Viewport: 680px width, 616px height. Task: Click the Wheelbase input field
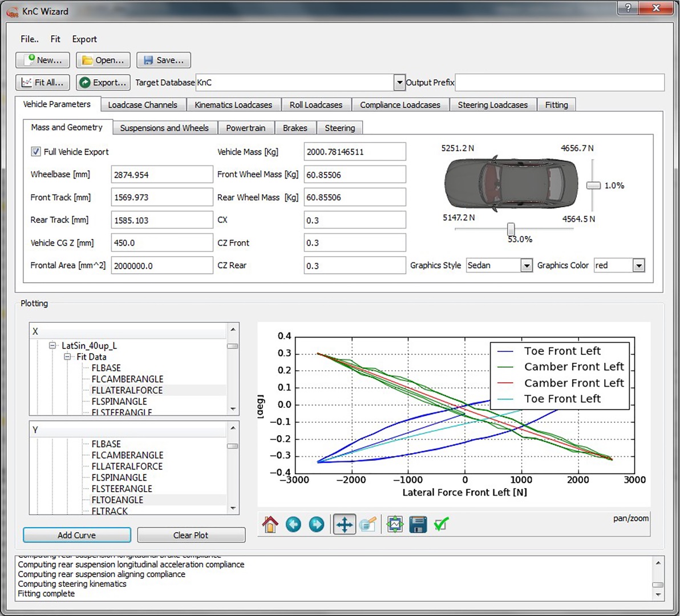click(x=161, y=175)
